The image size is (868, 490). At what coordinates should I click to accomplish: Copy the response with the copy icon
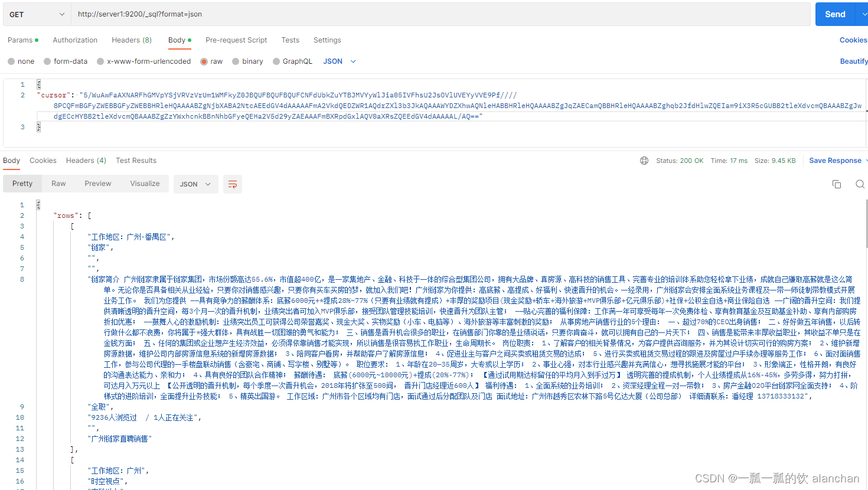pyautogui.click(x=837, y=184)
